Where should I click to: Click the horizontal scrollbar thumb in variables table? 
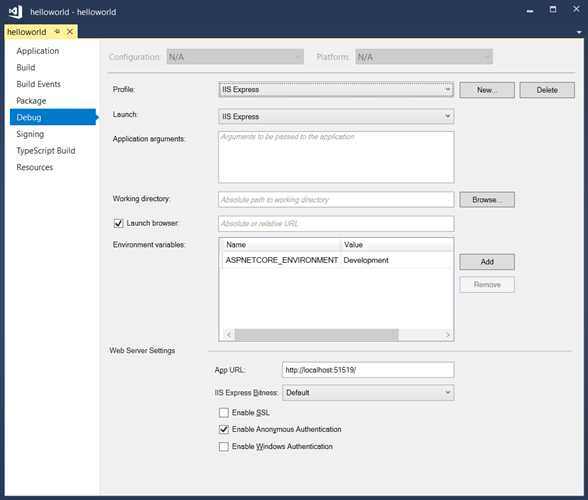click(316, 335)
